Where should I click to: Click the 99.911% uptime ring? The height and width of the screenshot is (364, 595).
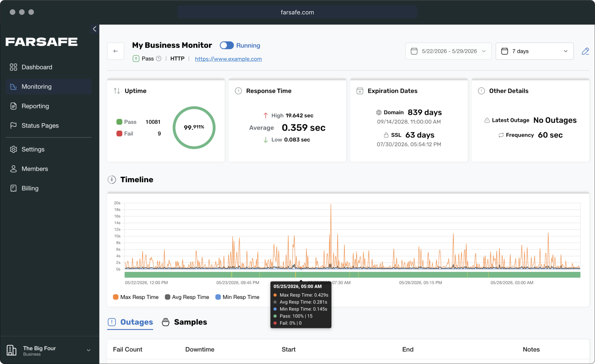coord(194,128)
